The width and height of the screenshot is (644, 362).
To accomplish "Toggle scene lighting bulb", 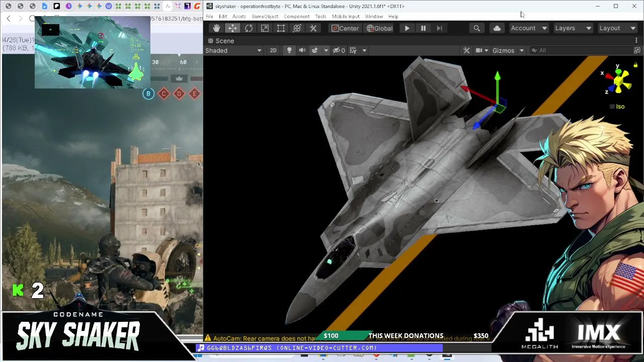I will click(289, 50).
